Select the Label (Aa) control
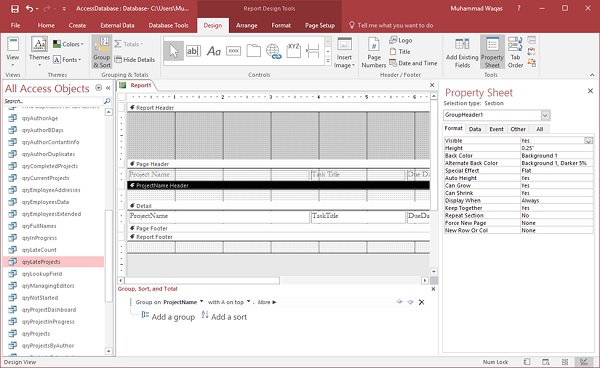The image size is (600, 368). [x=214, y=51]
